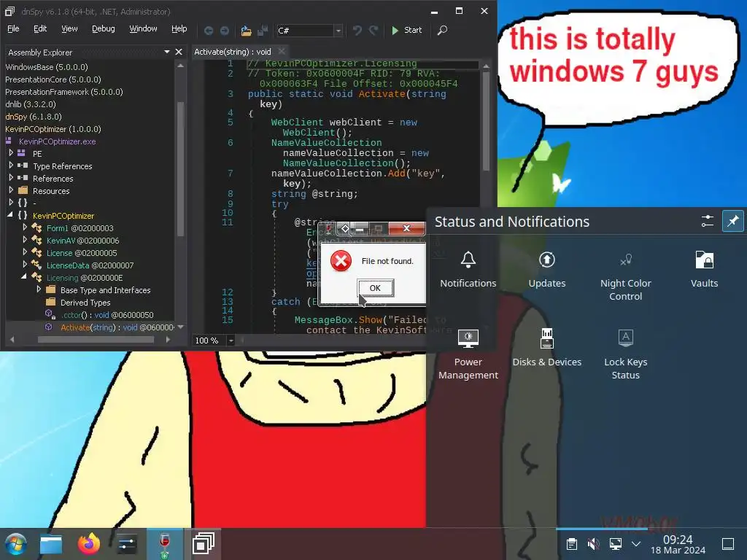The width and height of the screenshot is (747, 560).
Task: Open Assembly Explorer panel options arrow
Action: (167, 52)
